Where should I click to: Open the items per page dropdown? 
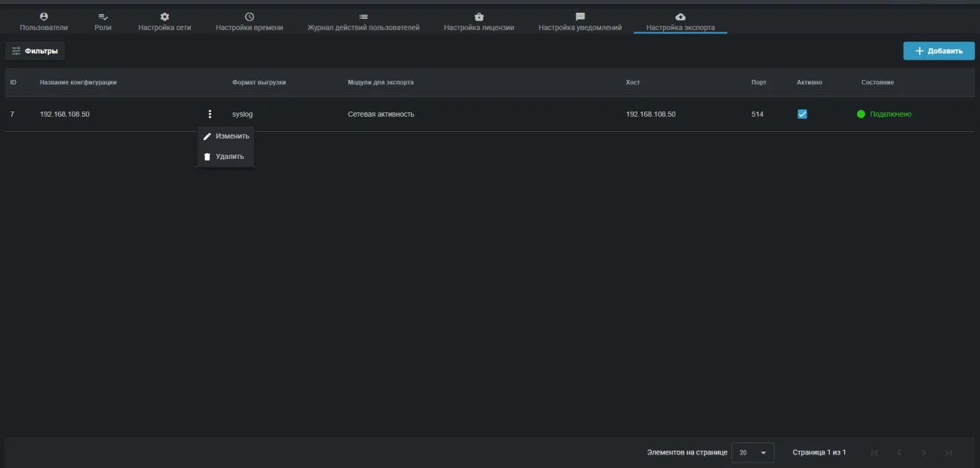pos(753,453)
